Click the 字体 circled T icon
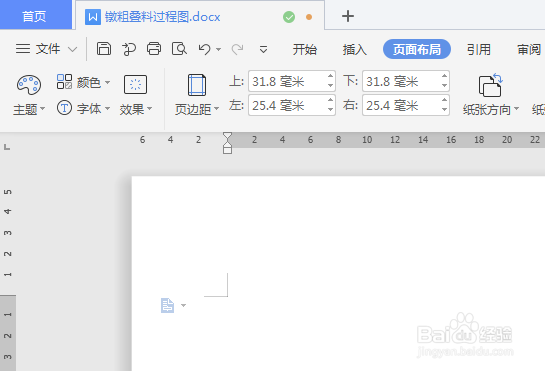Screen dimensions: 545x371 point(64,108)
